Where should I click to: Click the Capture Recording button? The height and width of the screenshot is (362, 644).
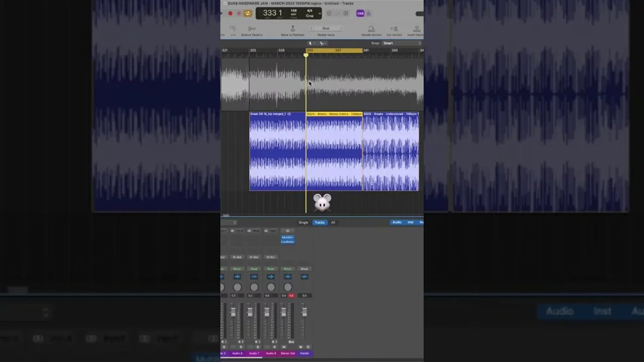(239, 14)
